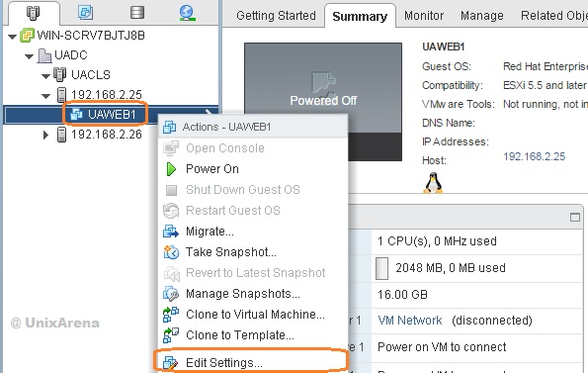Select WIN-SCRV7BJTJ8B in the tree
The width and height of the screenshot is (588, 373).
click(91, 36)
